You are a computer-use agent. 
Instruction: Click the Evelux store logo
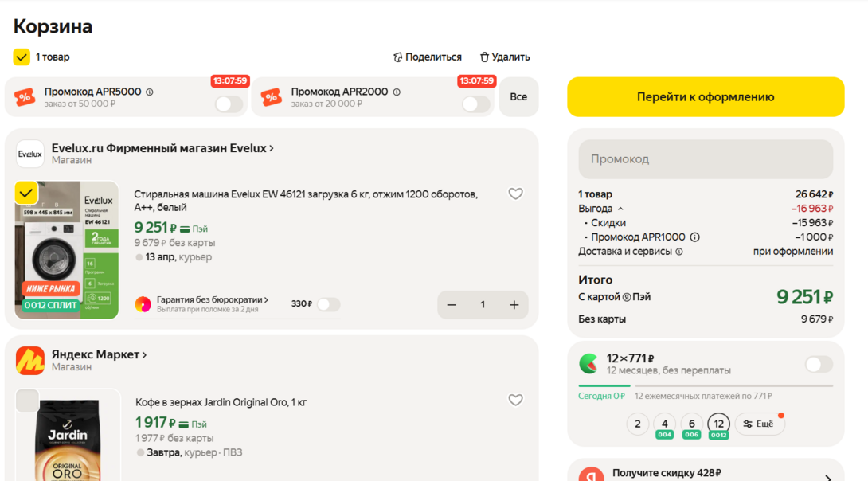click(x=30, y=154)
